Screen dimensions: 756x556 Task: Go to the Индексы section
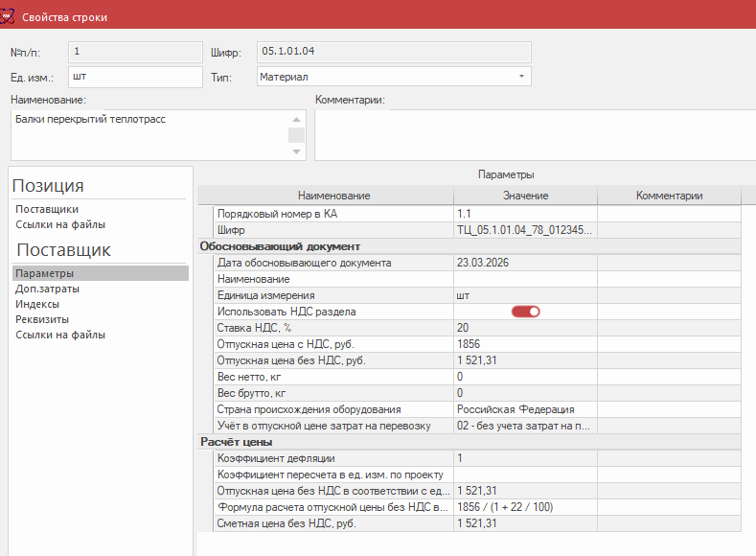(38, 304)
